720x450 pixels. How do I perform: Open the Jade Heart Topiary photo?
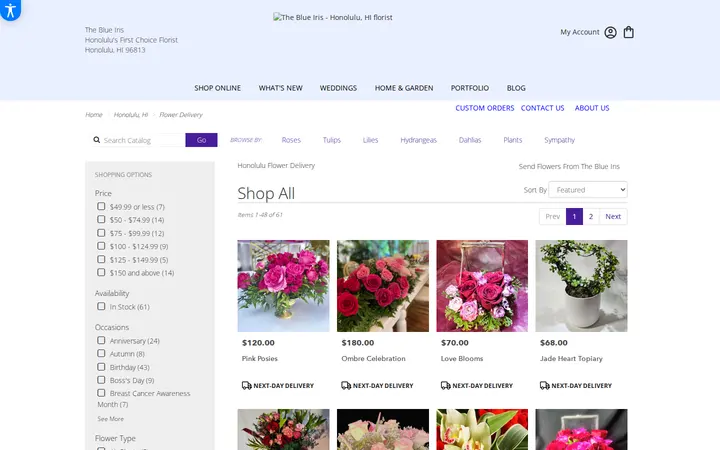581,286
